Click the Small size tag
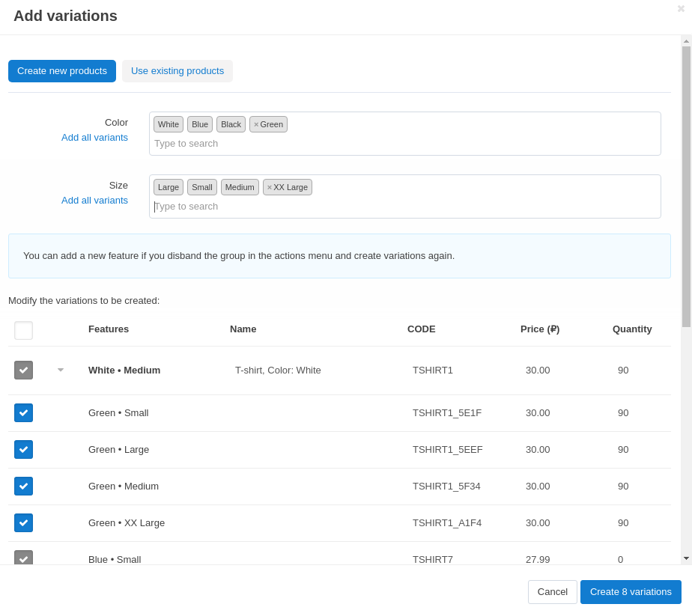Viewport: 692px width, 616px height. point(202,187)
